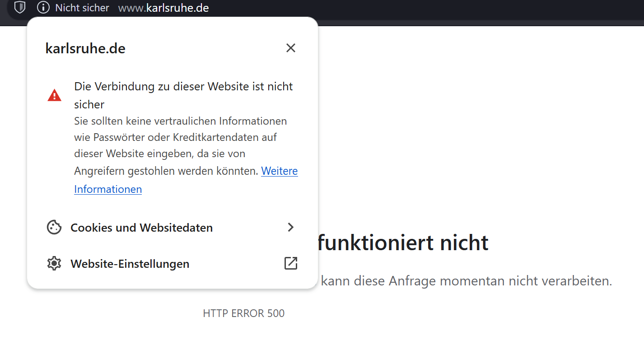Click the site information circle icon

click(x=43, y=8)
